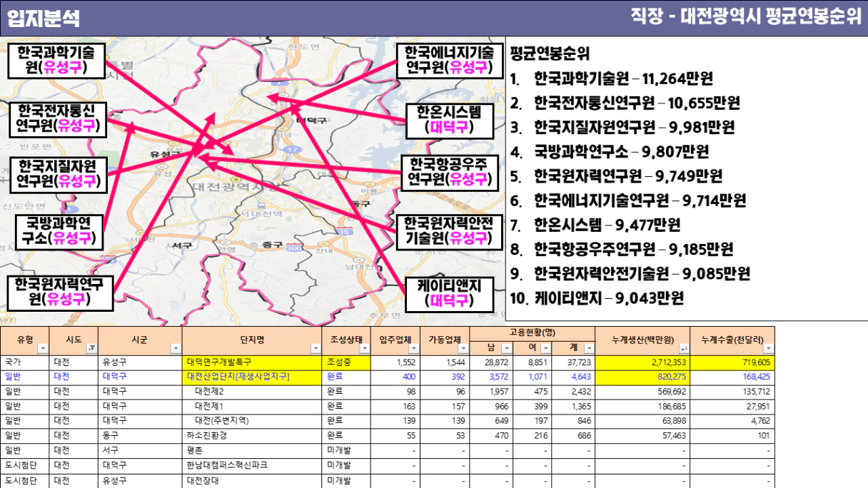The image size is (868, 488).
Task: Select the 한국지질자원연구원(유성구) map label box
Action: tap(58, 174)
